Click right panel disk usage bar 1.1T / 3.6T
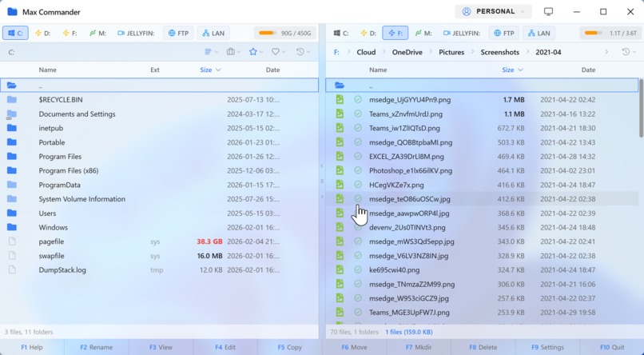The image size is (644, 355). click(x=610, y=33)
